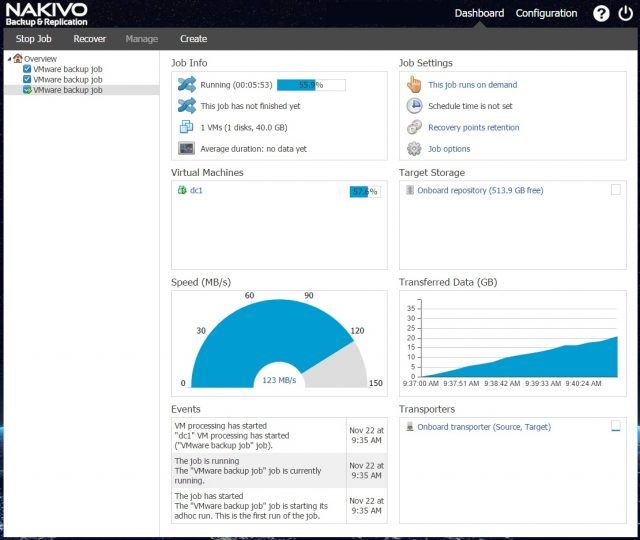Click the 9:37:00 AM chart time label

420,384
